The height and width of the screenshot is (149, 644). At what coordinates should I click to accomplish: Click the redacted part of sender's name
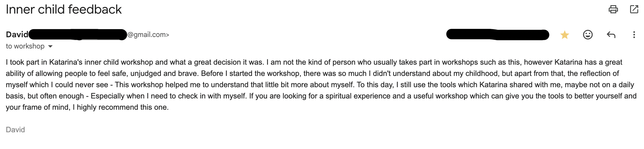point(78,35)
